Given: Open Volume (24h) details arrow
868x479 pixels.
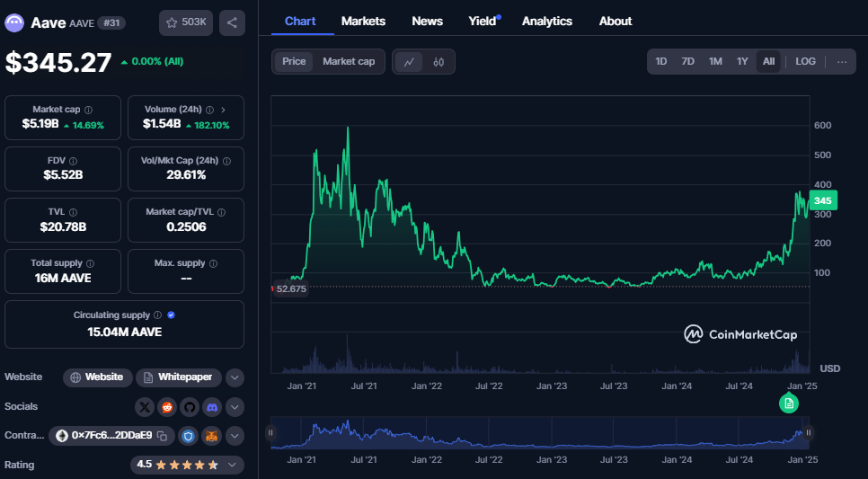Looking at the screenshot, I should [x=223, y=110].
